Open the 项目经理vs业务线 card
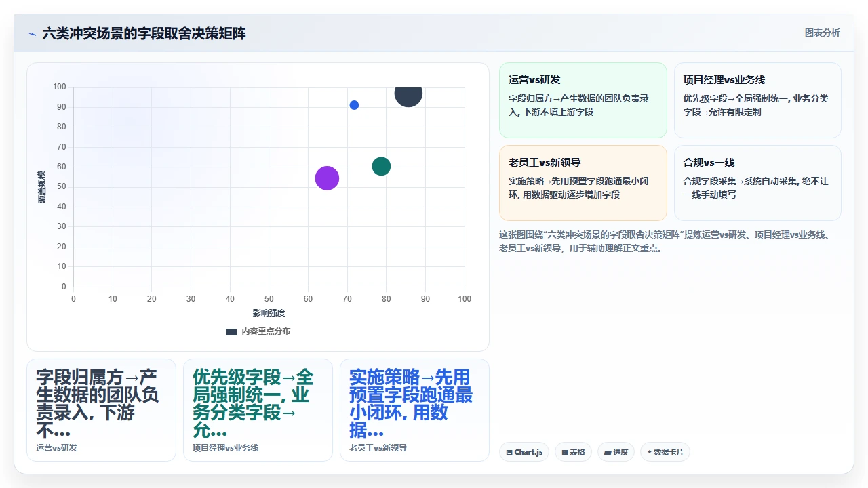The height and width of the screenshot is (488, 868). (757, 100)
